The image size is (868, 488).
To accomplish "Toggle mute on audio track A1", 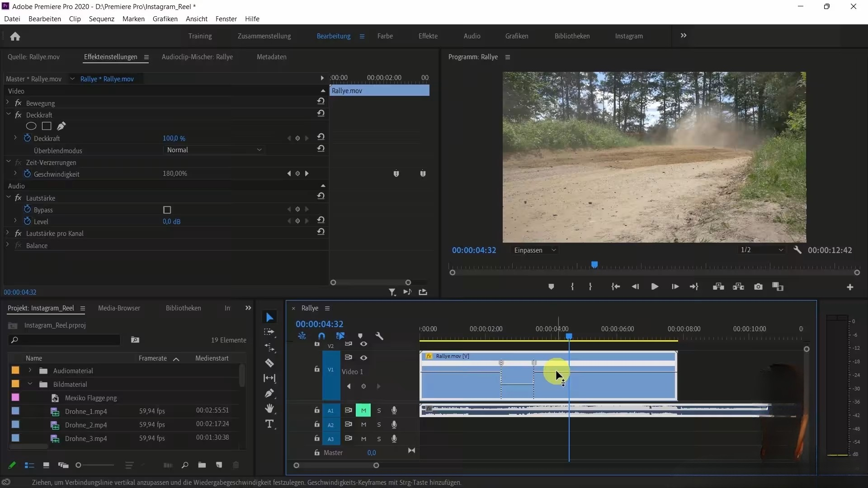I will (x=363, y=410).
